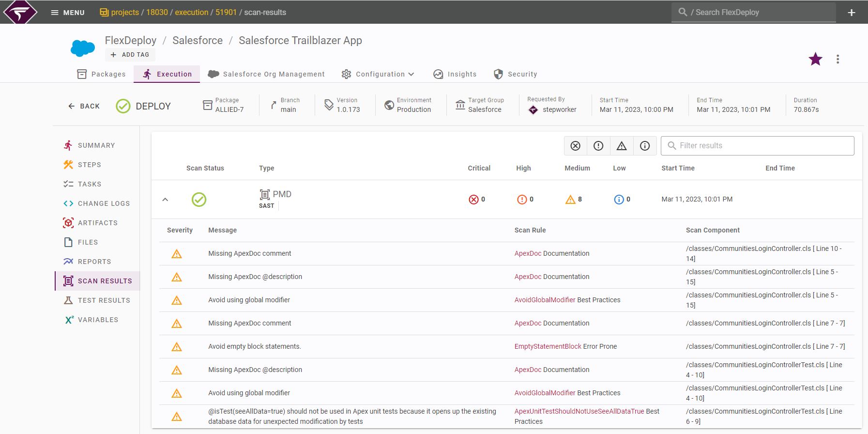Toggle the Medium severity filter button

622,146
